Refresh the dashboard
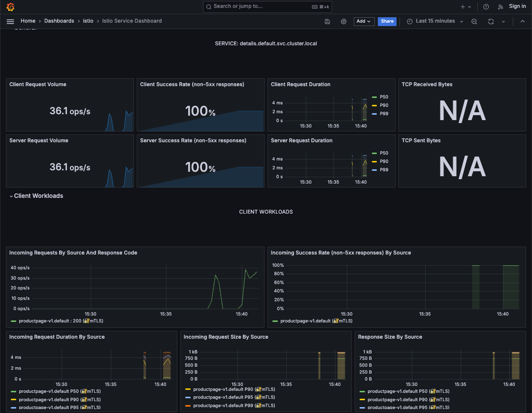 click(491, 21)
